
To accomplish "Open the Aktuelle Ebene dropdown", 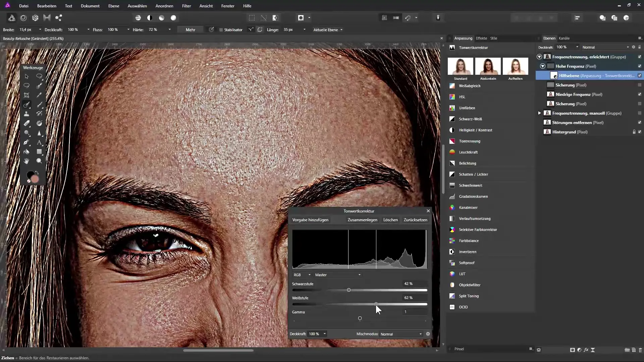I will 328,30.
